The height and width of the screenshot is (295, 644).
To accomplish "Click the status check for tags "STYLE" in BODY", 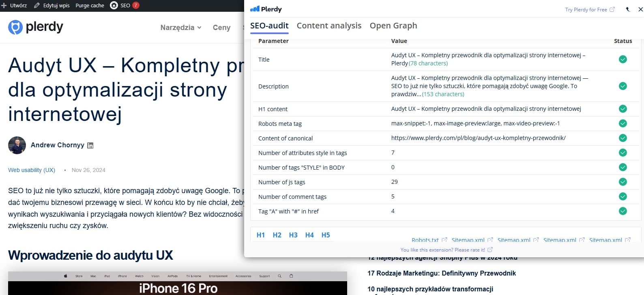I will (x=623, y=167).
